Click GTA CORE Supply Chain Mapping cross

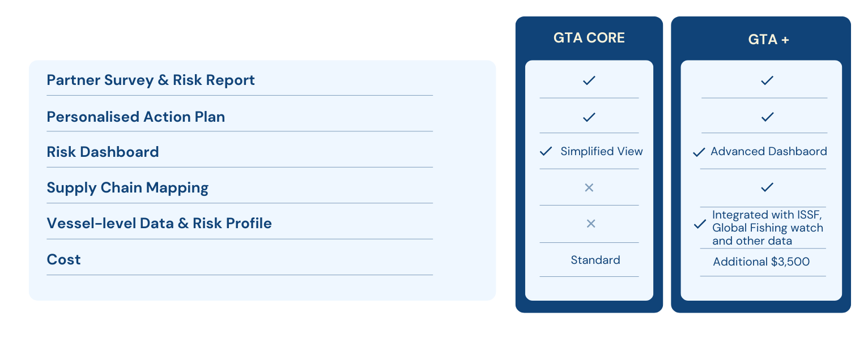coord(589,187)
